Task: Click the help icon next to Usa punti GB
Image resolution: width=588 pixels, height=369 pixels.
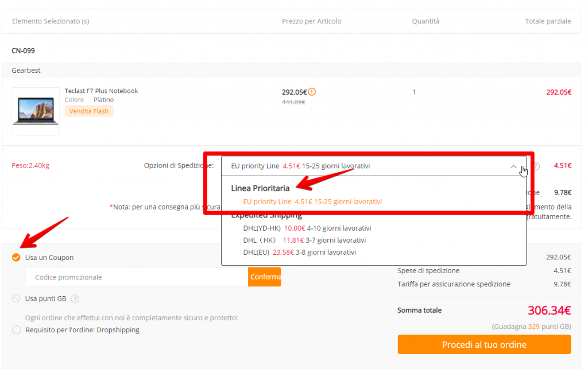Action: (x=75, y=298)
